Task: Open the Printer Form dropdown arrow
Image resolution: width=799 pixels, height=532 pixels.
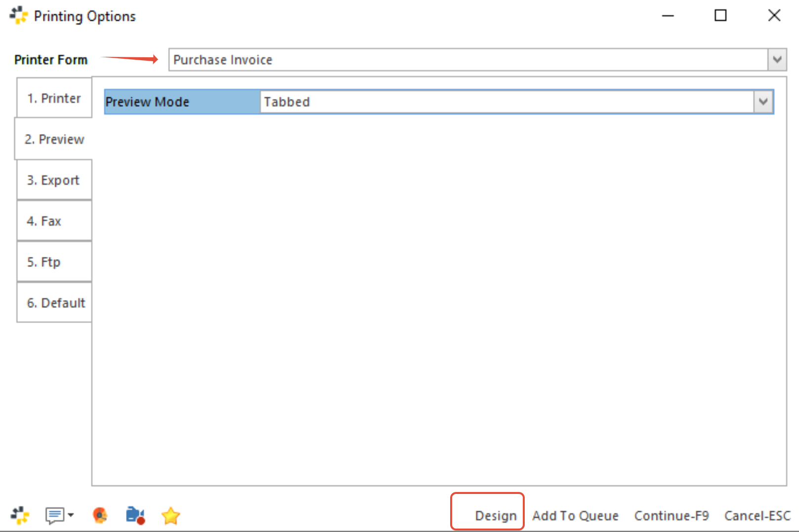Action: (777, 60)
